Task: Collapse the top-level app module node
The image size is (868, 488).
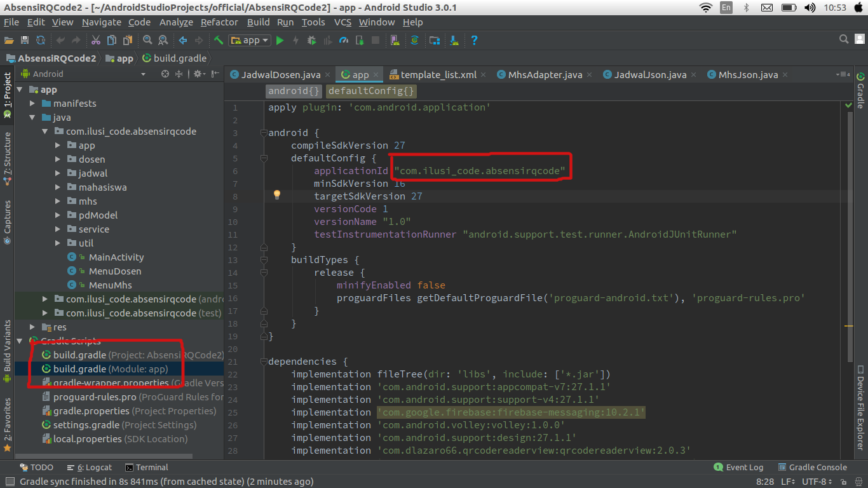Action: click(20, 90)
